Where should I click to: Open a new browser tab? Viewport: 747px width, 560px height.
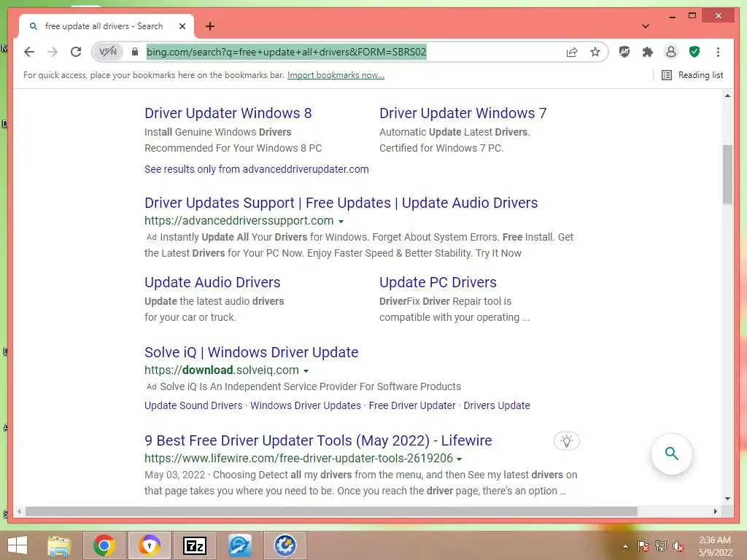coord(210,26)
